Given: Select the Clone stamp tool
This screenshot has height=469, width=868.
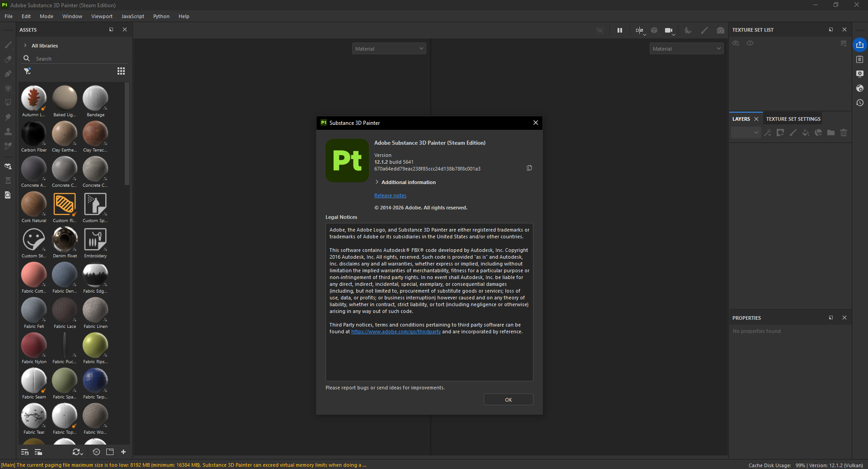Looking at the screenshot, I should (x=8, y=132).
